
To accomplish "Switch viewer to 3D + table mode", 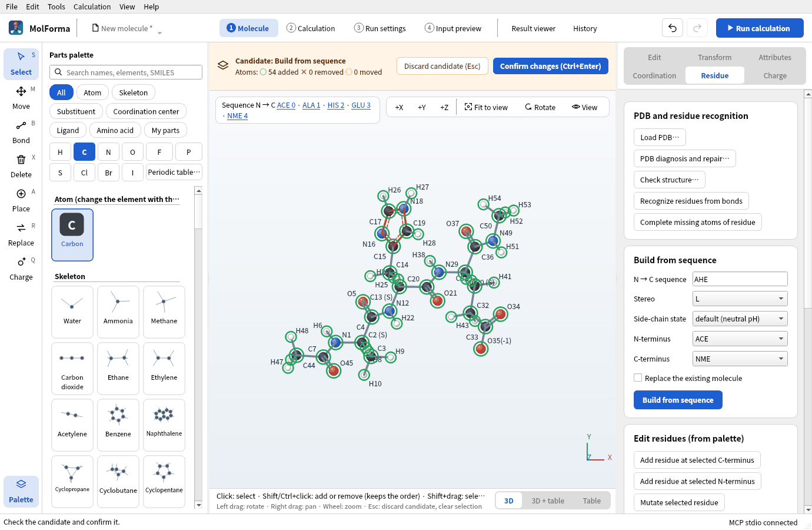I will pyautogui.click(x=548, y=501).
